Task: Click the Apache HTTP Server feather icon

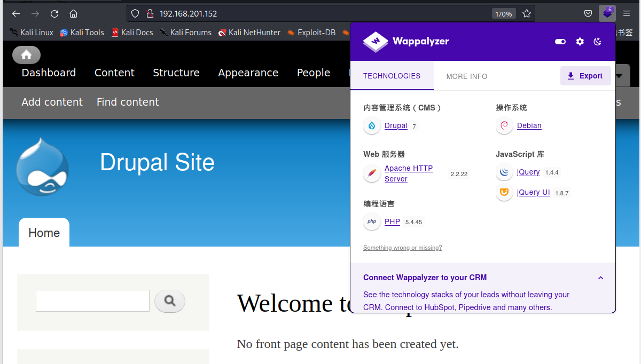Action: (372, 173)
